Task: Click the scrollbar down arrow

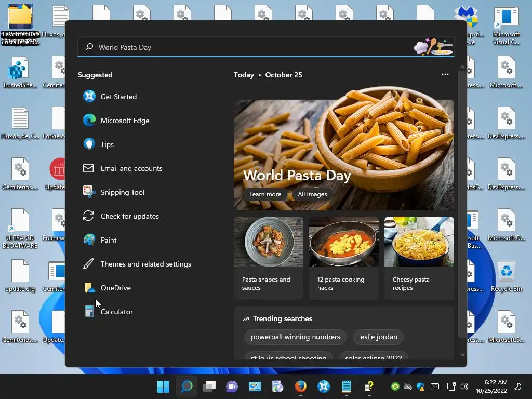Action: tap(462, 355)
